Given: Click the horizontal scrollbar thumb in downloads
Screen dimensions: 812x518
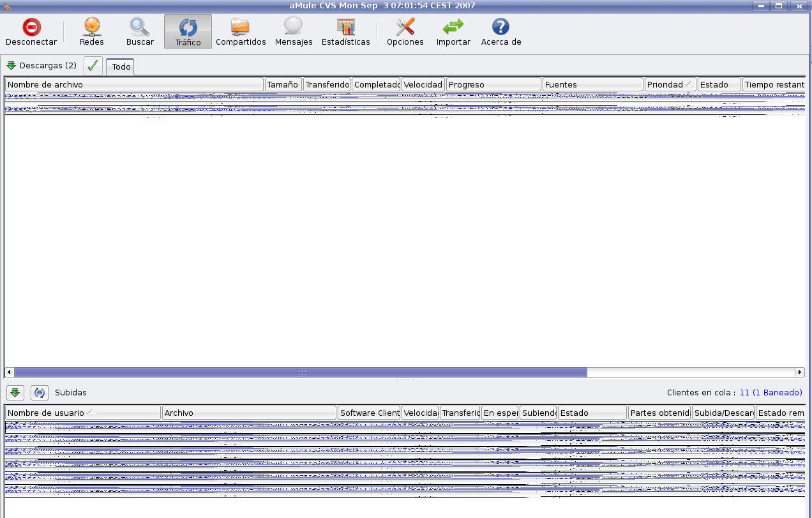Looking at the screenshot, I should tap(301, 372).
